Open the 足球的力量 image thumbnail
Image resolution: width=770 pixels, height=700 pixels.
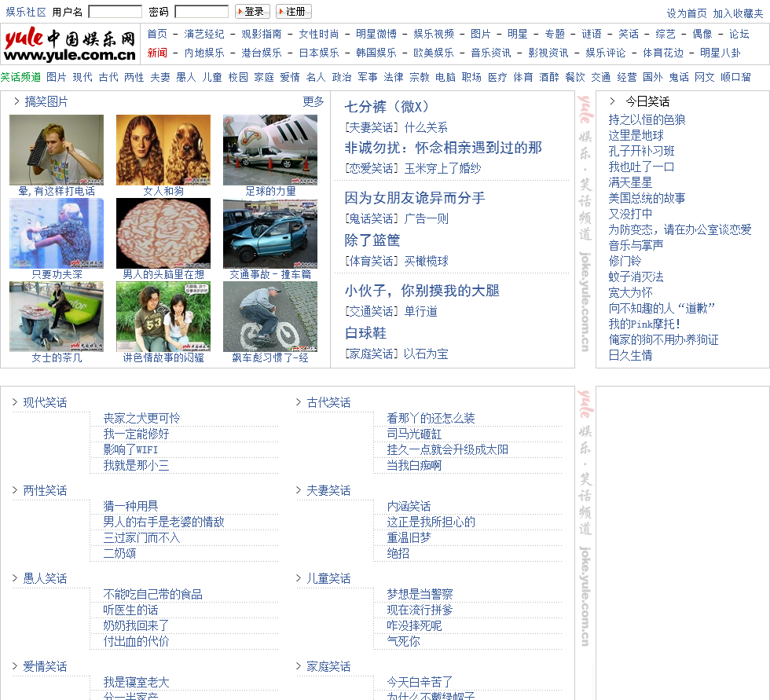(270, 150)
